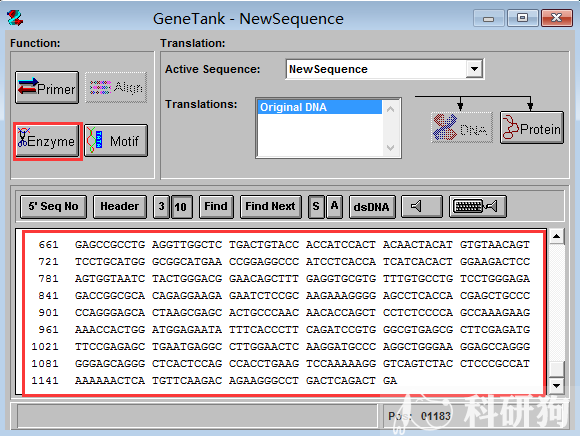580x436 pixels.
Task: Click the Translations list down arrow
Action: pos(390,148)
